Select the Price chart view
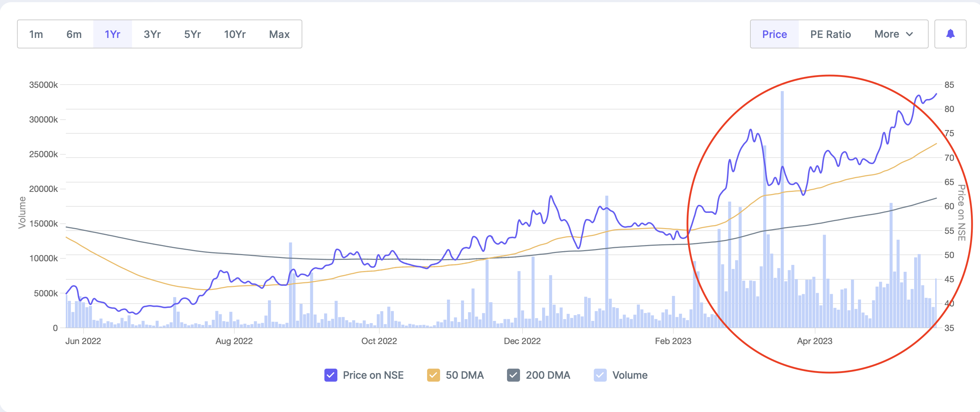This screenshot has width=980, height=412. point(774,34)
